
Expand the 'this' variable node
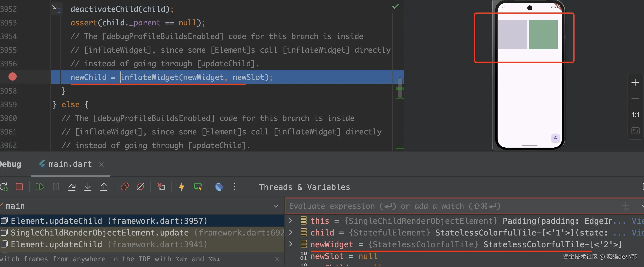pos(291,220)
